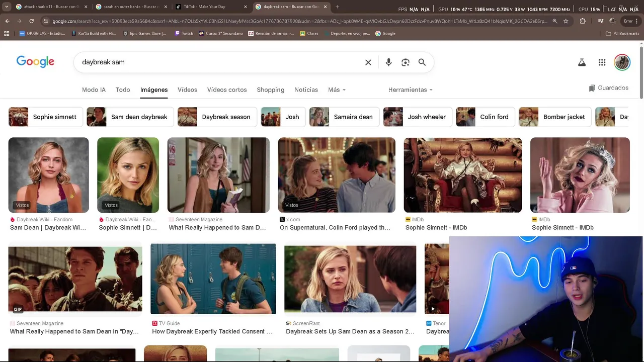Open the zoom magnifier icon in address bar
The width and height of the screenshot is (644, 362).
click(555, 21)
